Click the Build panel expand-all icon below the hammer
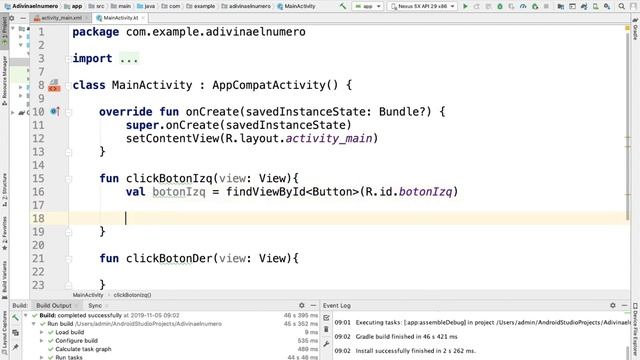This screenshot has height=360, width=640. pyautogui.click(x=16, y=333)
